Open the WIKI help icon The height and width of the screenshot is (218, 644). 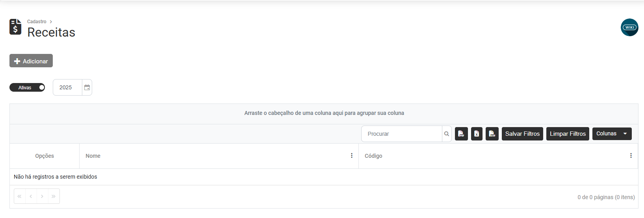[629, 28]
